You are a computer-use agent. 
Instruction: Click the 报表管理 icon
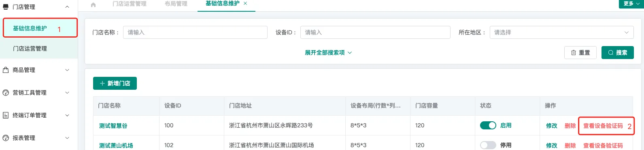[x=6, y=138]
